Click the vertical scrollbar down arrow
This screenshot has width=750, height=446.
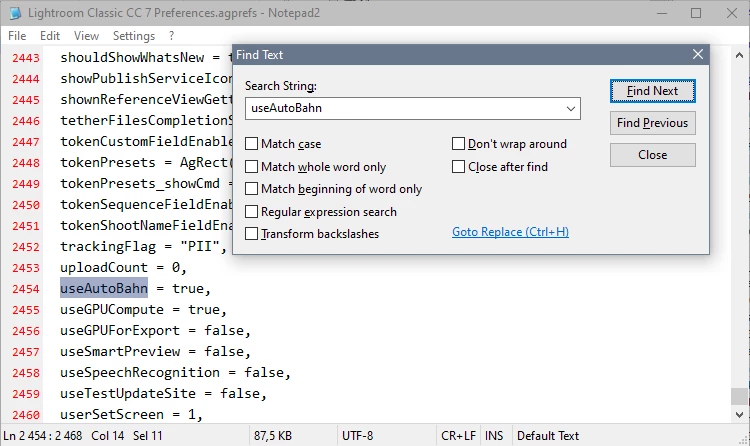pos(739,414)
